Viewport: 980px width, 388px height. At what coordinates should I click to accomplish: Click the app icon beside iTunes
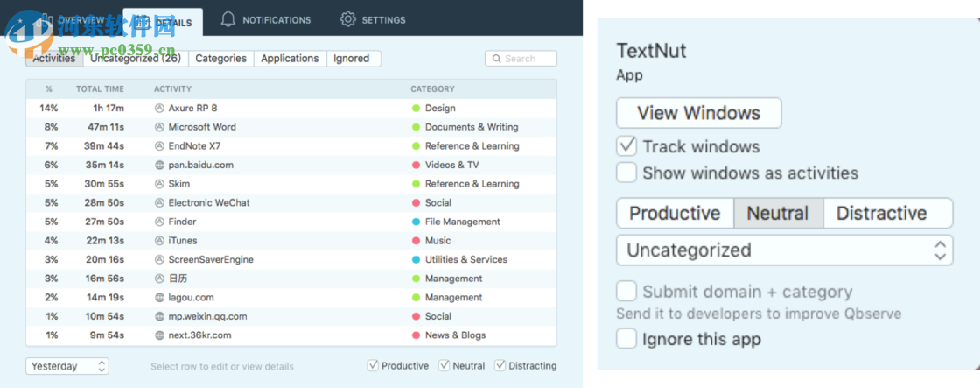pyautogui.click(x=159, y=241)
